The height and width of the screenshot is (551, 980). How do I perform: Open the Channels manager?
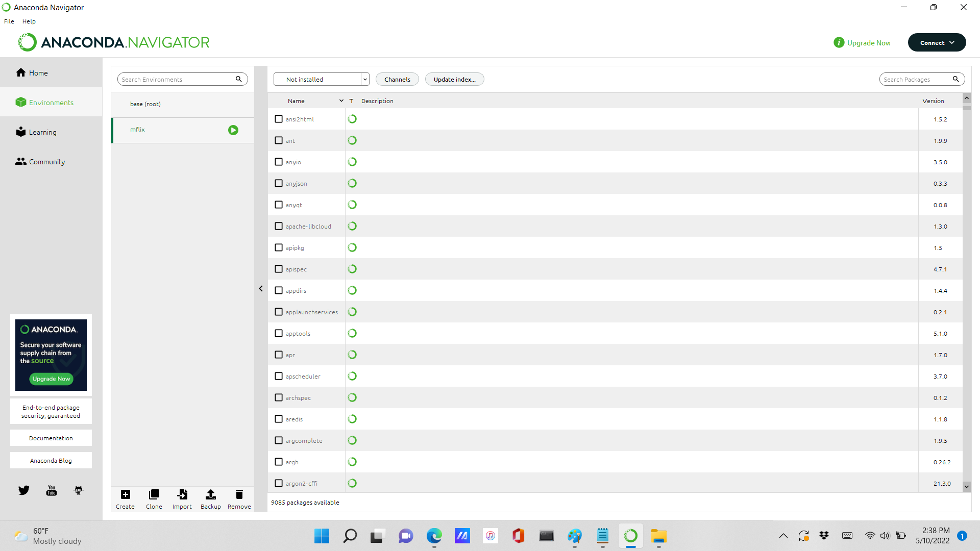[397, 79]
